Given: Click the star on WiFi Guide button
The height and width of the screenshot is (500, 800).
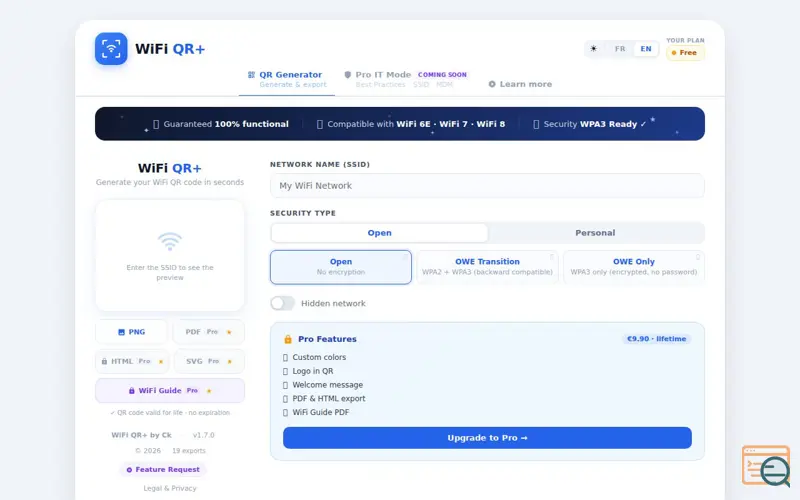Looking at the screenshot, I should click(209, 391).
